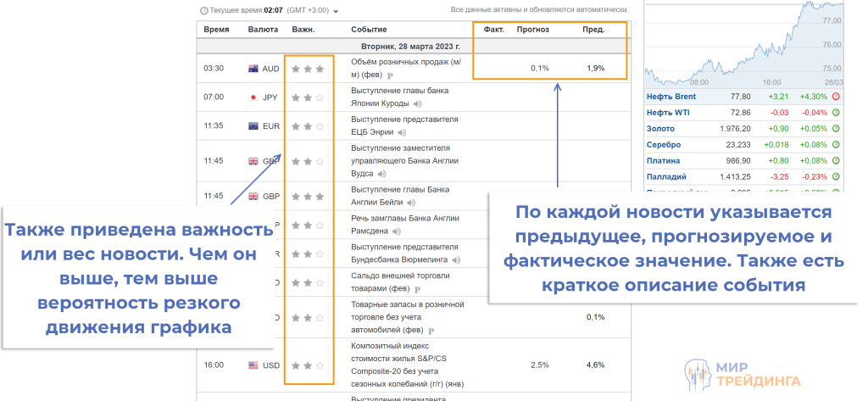The image size is (868, 401).
Task: Click the speaker icon after Куроды
Action: (418, 103)
